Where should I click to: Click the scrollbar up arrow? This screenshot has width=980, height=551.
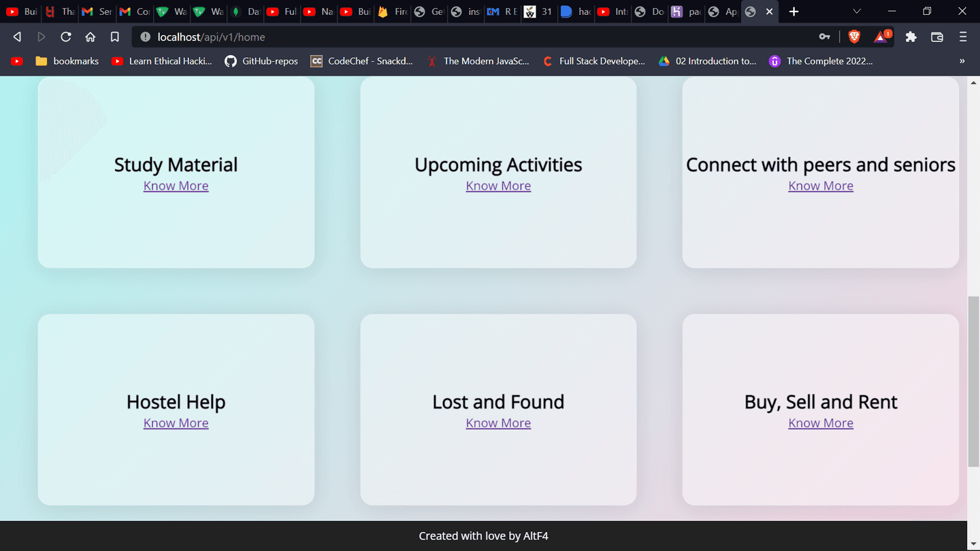click(x=973, y=82)
